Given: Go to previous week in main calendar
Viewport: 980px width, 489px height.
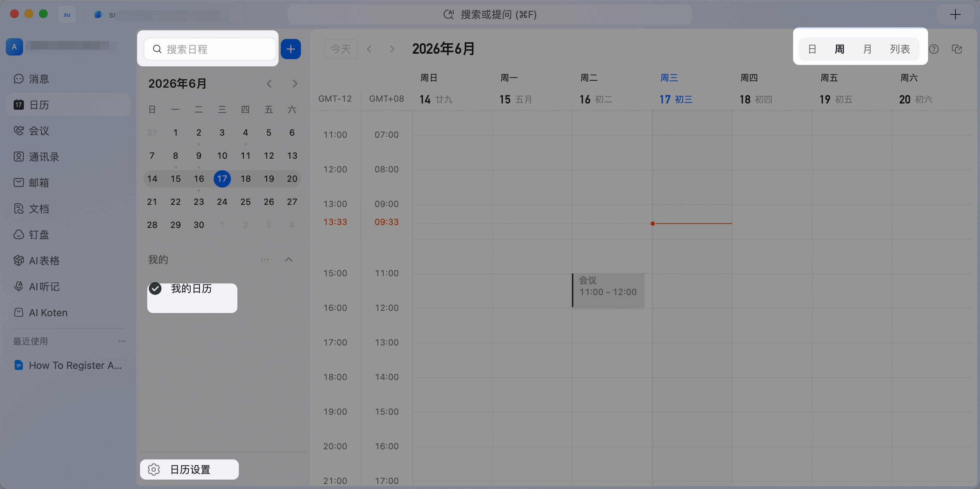Looking at the screenshot, I should pyautogui.click(x=369, y=49).
